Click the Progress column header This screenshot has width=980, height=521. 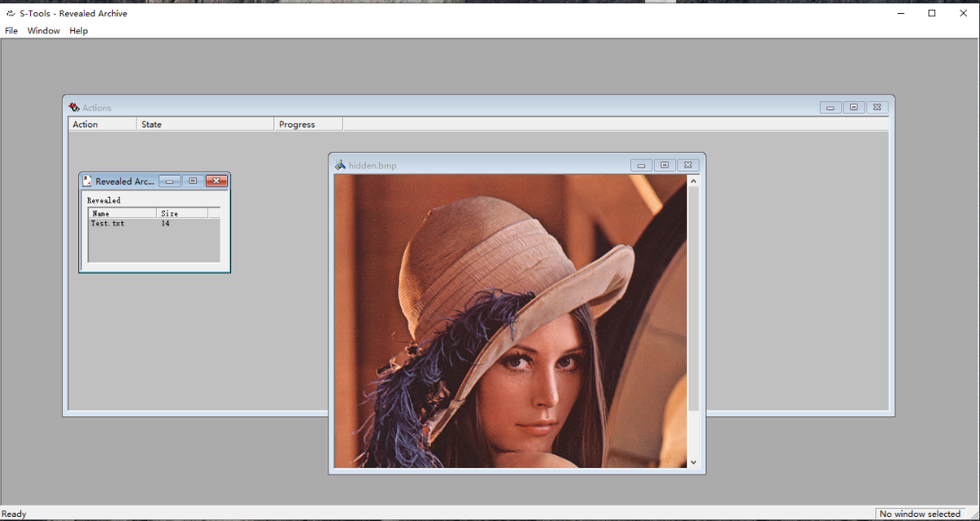point(308,124)
